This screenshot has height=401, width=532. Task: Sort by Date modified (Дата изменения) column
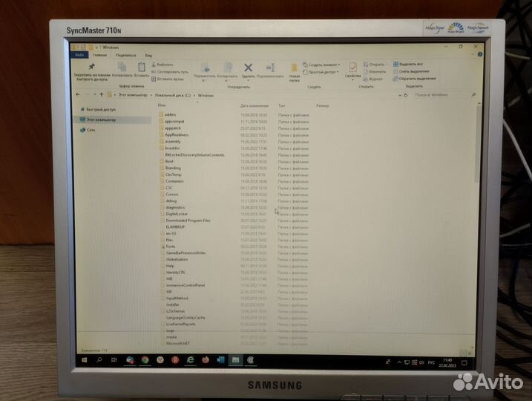[254, 106]
